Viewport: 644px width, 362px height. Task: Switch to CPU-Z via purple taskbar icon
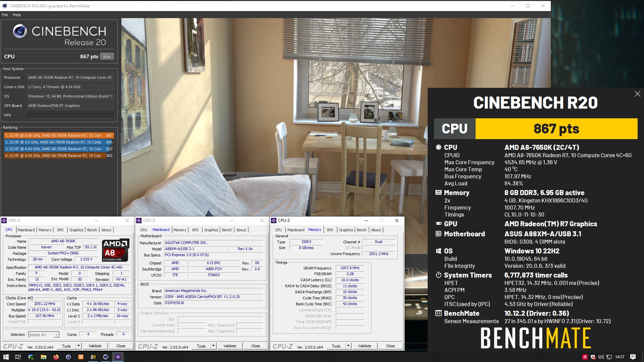[x=118, y=357]
